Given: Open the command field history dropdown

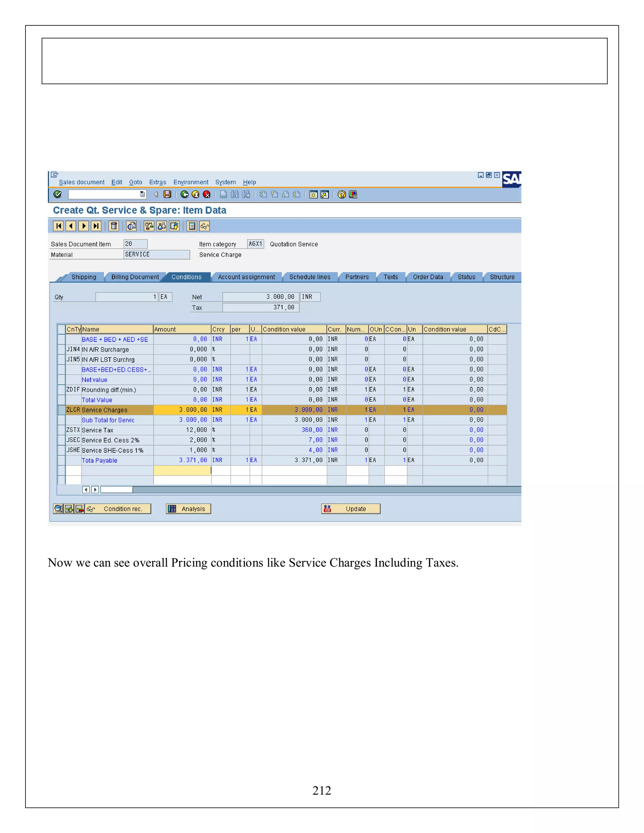Looking at the screenshot, I should pos(142,195).
